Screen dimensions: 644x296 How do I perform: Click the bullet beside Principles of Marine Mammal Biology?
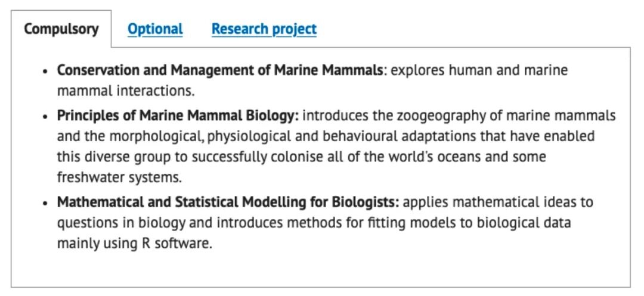(45, 116)
